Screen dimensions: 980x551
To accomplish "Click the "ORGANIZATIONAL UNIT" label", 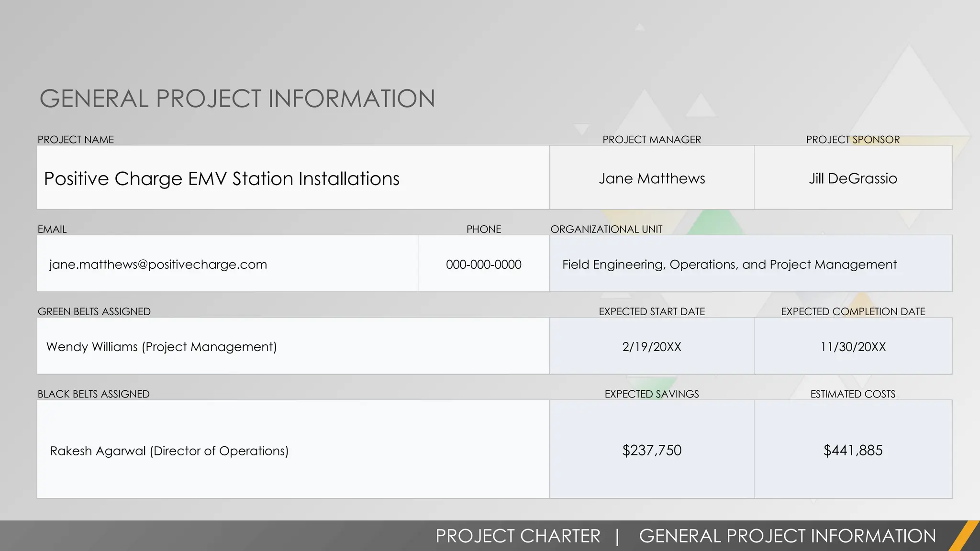I will 606,229.
